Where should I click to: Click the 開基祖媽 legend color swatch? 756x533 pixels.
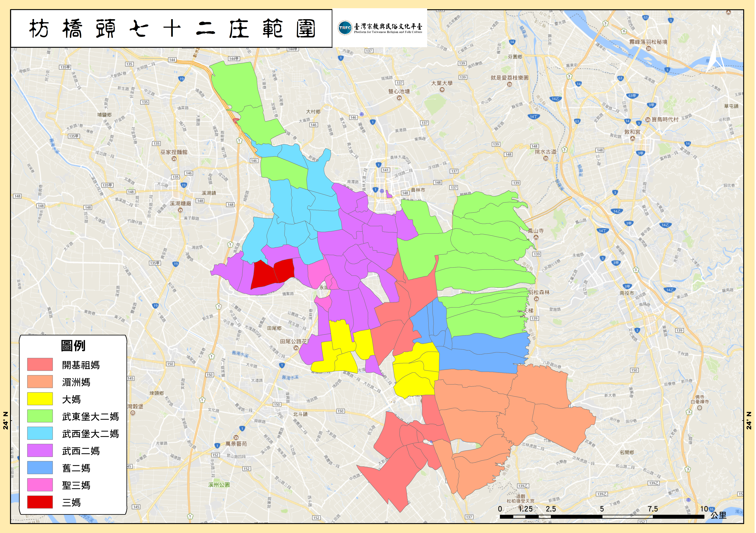pyautogui.click(x=40, y=364)
